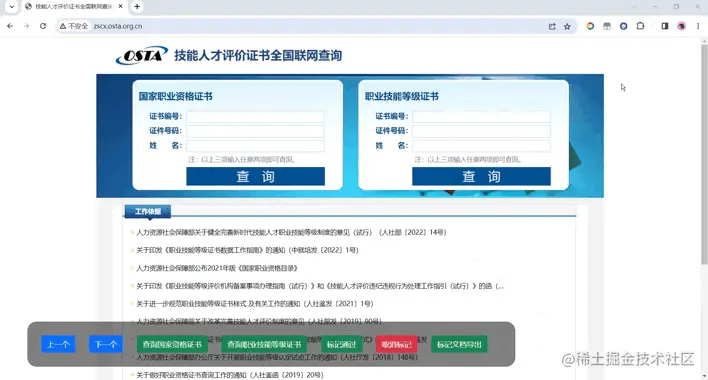Click the page title 技能人才评价证书全国联网查询

click(258, 56)
